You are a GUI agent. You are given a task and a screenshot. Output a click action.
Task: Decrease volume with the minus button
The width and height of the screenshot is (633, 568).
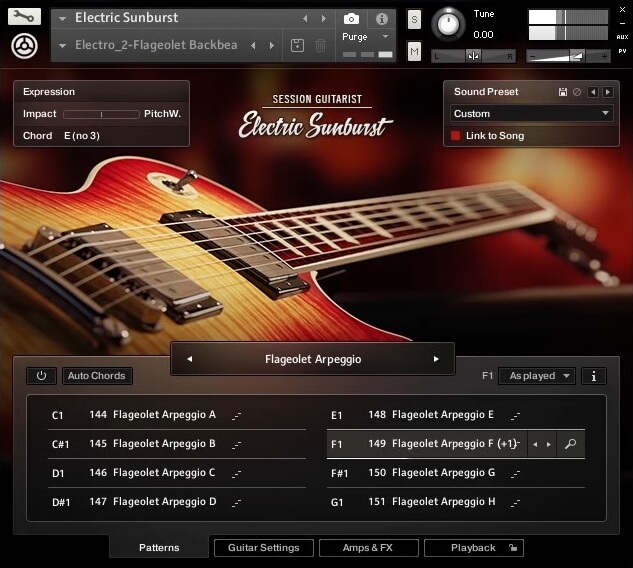(532, 57)
